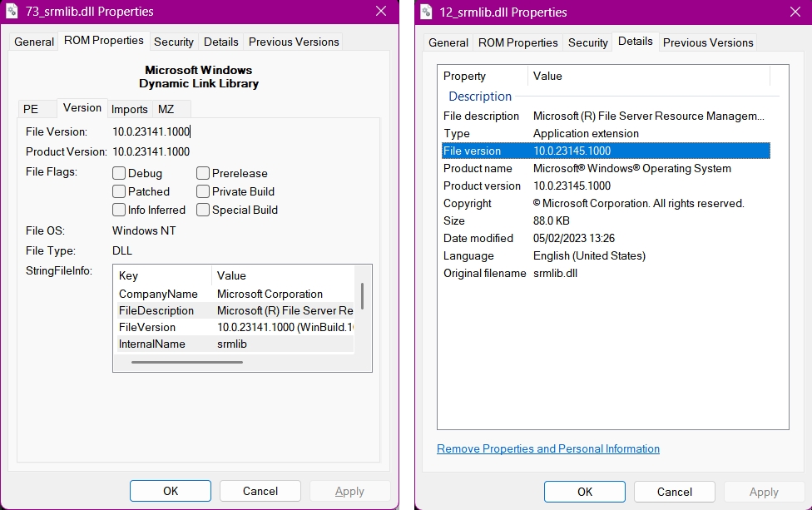Tick the Private Build checkbox

tap(202, 191)
